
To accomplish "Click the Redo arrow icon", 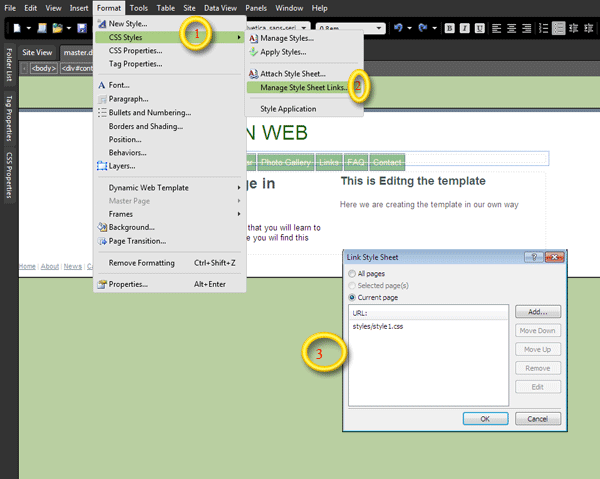I will [x=423, y=28].
